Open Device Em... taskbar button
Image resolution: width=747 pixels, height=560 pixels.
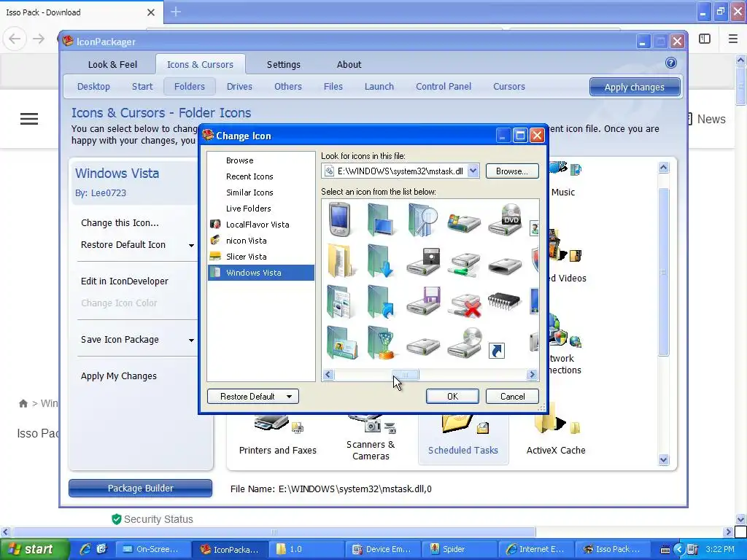tap(384, 549)
